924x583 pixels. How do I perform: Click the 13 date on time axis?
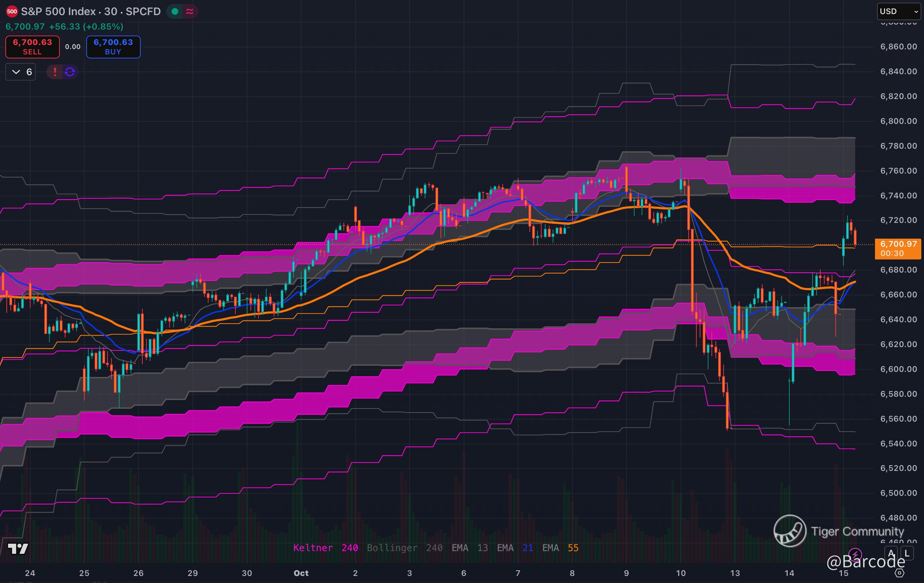pos(735,573)
